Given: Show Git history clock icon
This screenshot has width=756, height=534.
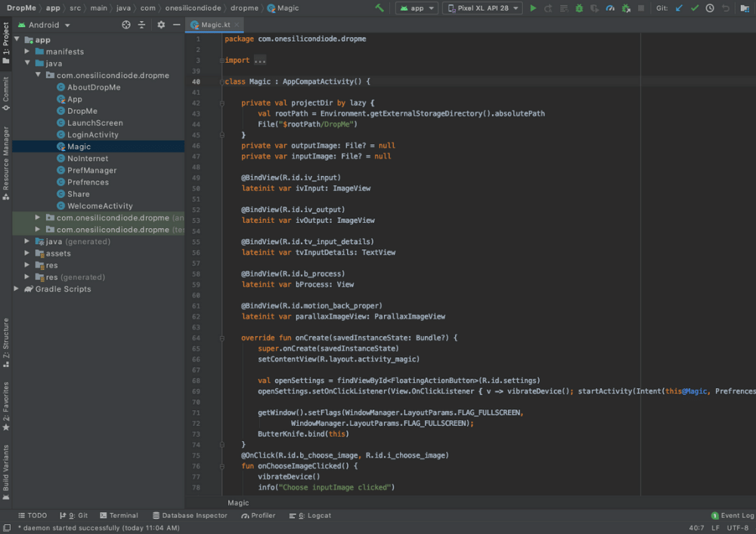Looking at the screenshot, I should point(710,8).
